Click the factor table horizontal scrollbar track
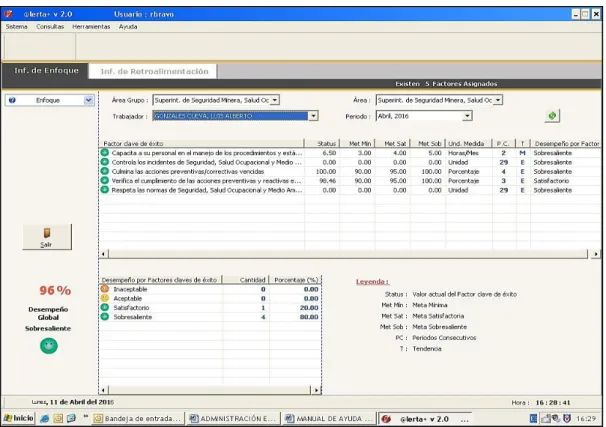This screenshot has width=606, height=427. (348, 254)
